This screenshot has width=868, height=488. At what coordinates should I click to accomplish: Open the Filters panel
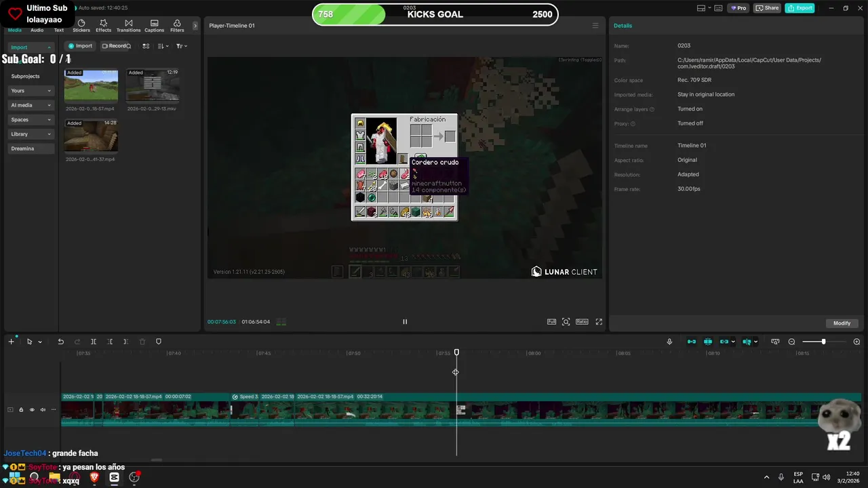click(177, 26)
